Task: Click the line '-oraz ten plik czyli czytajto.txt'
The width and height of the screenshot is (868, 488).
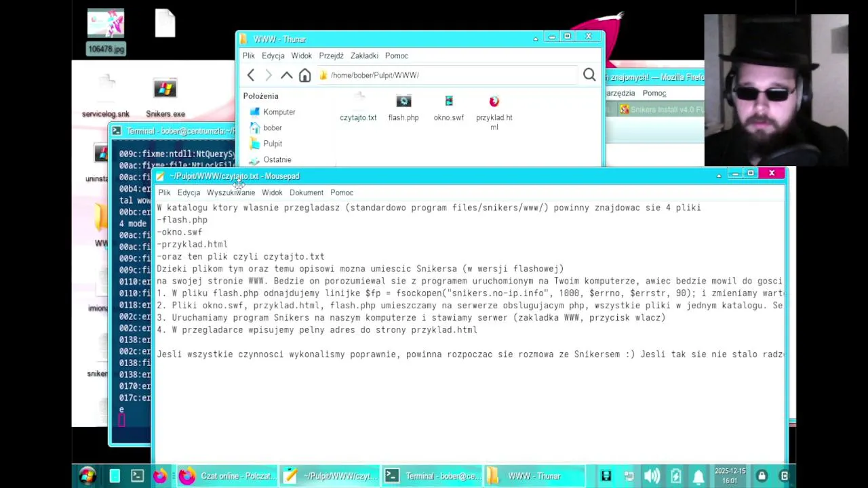Action: 241,256
